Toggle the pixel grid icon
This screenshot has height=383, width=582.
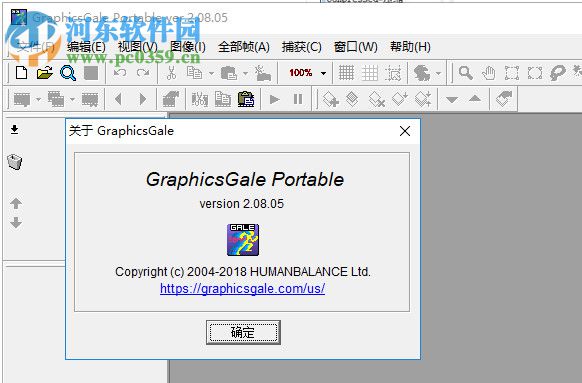pos(346,73)
